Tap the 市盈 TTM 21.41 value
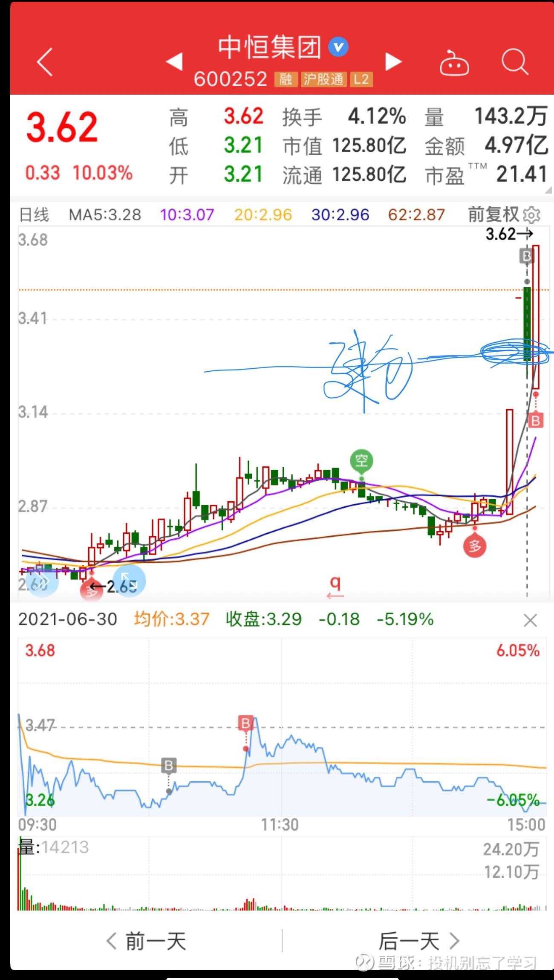Image resolution: width=554 pixels, height=980 pixels. (522, 174)
